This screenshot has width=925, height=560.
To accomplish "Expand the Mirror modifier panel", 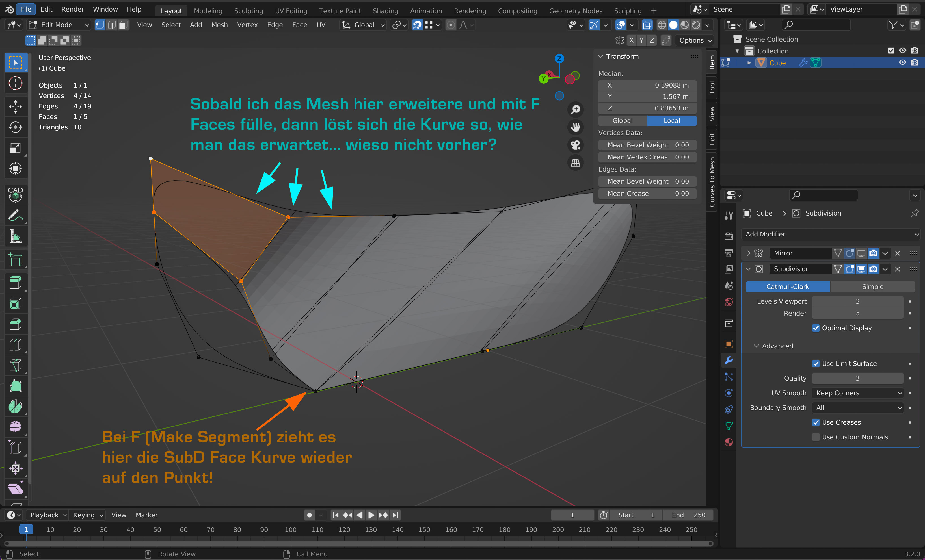I will 748,253.
